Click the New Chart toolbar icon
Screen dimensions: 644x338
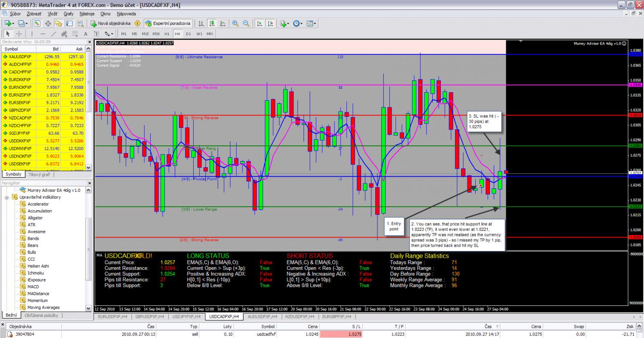pyautogui.click(x=7, y=23)
